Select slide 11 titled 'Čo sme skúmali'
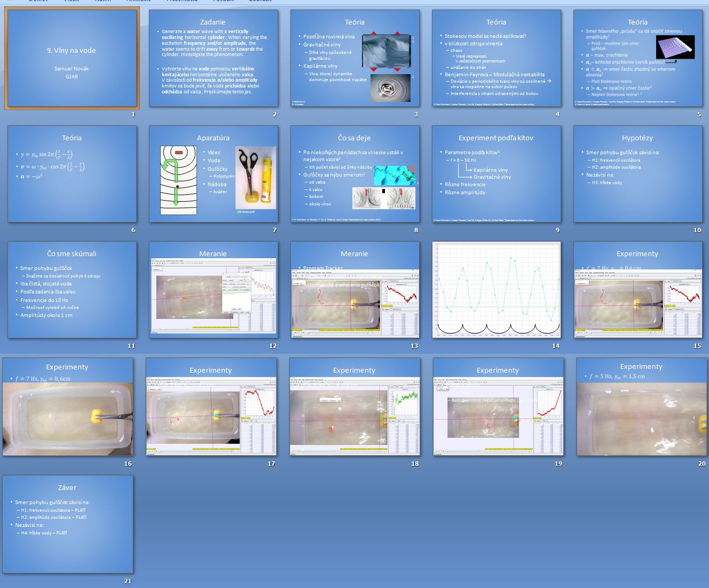Image resolution: width=709 pixels, height=588 pixels. pyautogui.click(x=72, y=290)
